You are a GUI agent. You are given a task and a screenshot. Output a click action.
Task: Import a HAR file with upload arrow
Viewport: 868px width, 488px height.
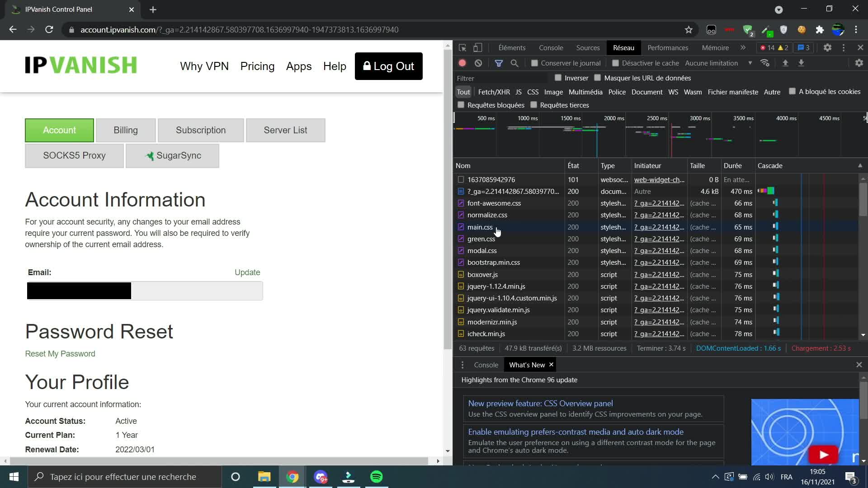point(785,63)
